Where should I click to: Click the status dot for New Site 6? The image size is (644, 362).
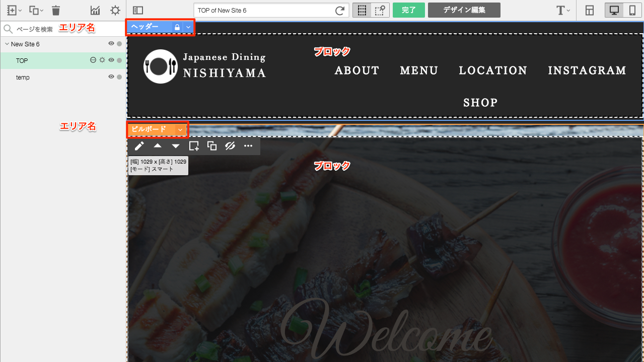tap(119, 44)
